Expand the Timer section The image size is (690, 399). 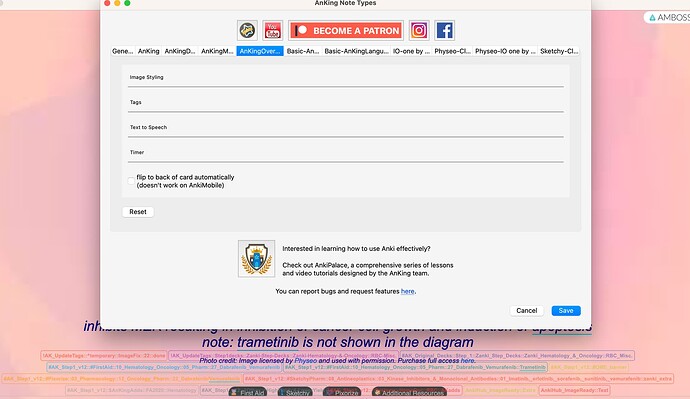click(x=345, y=153)
